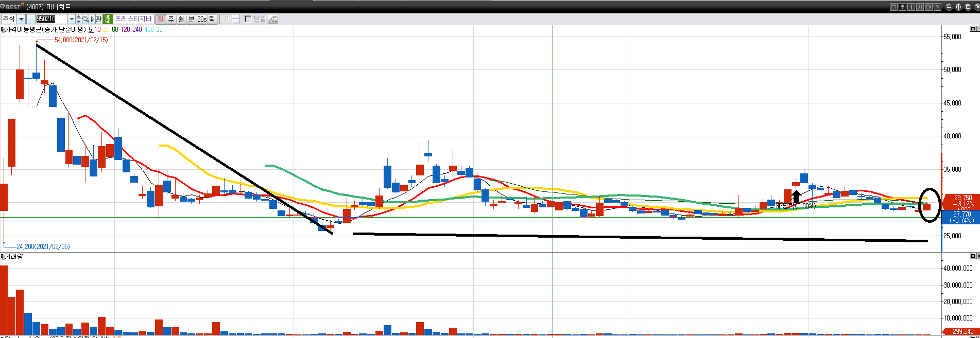Open the stock code history dropdown arrow
Screen dimensions: 980x338
(72, 19)
